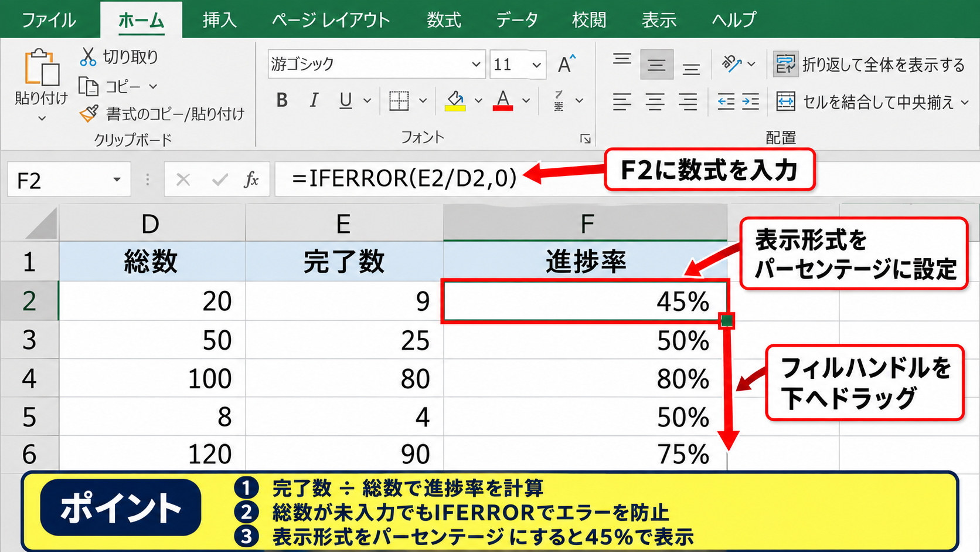Increase font size with the A^ icon

coord(566,64)
